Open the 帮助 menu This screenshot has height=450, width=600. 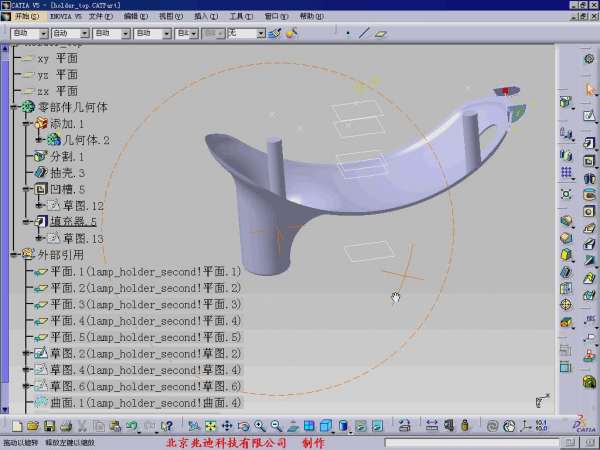(x=311, y=16)
